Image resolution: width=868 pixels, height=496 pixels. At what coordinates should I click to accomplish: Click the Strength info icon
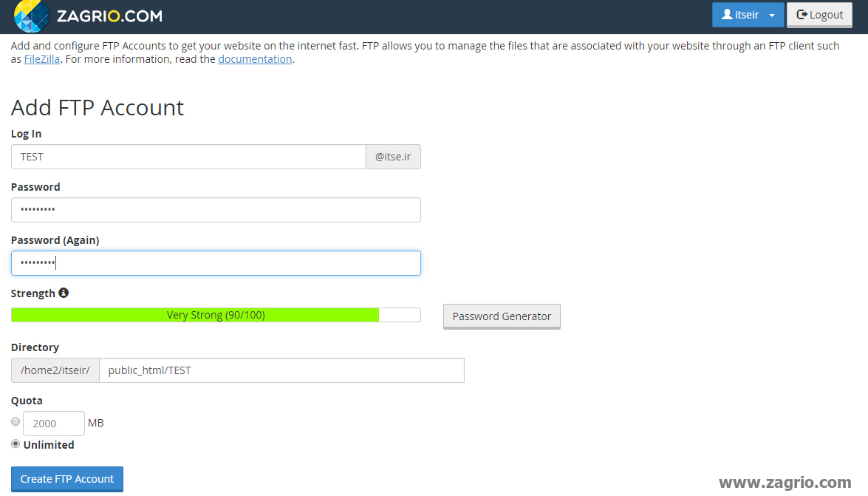(64, 293)
